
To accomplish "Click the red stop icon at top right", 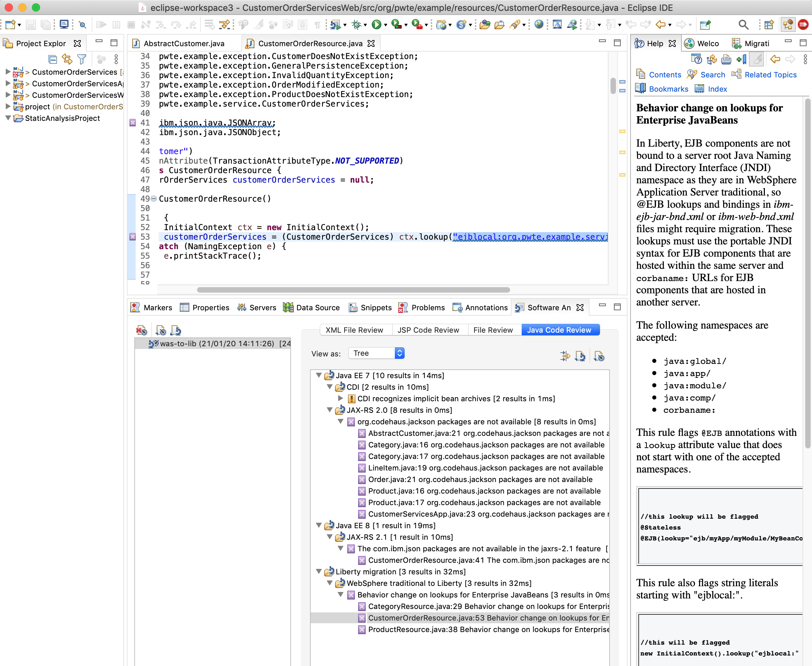I will point(803,25).
